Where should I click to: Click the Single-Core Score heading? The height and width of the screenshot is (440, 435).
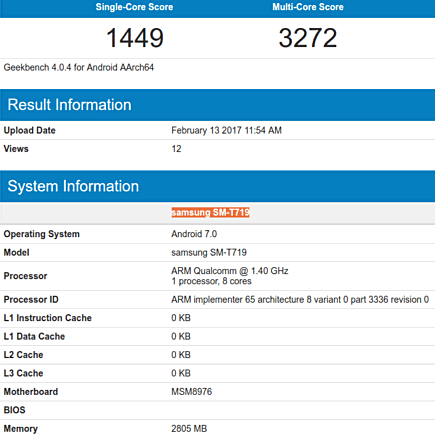tap(134, 7)
